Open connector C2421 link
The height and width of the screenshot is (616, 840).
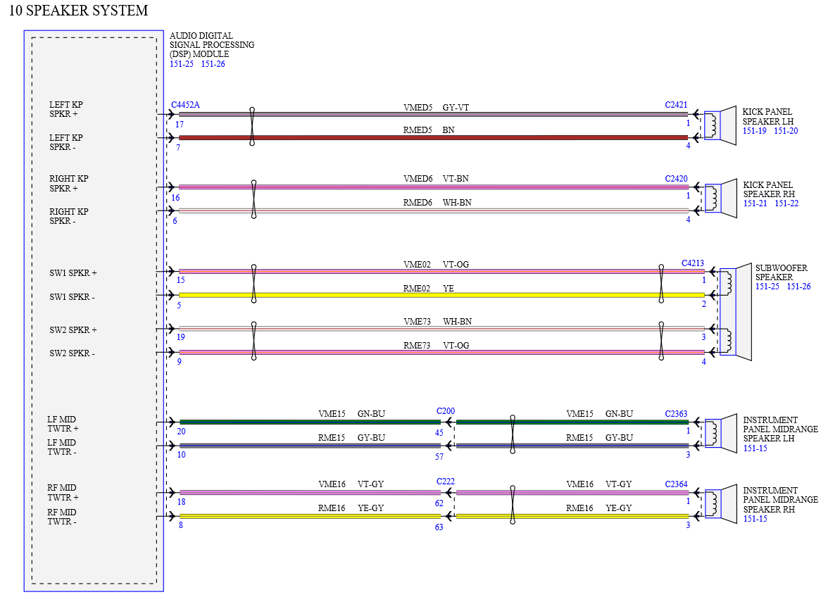676,104
